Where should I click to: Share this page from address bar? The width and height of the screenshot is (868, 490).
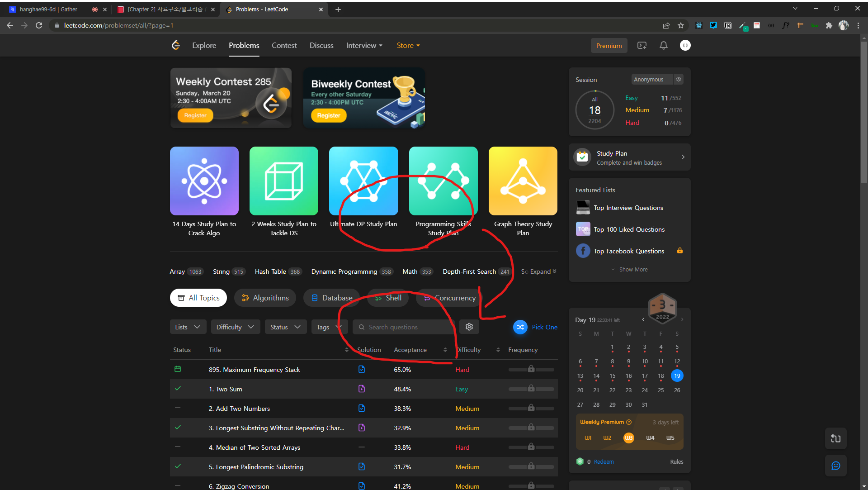click(x=666, y=25)
